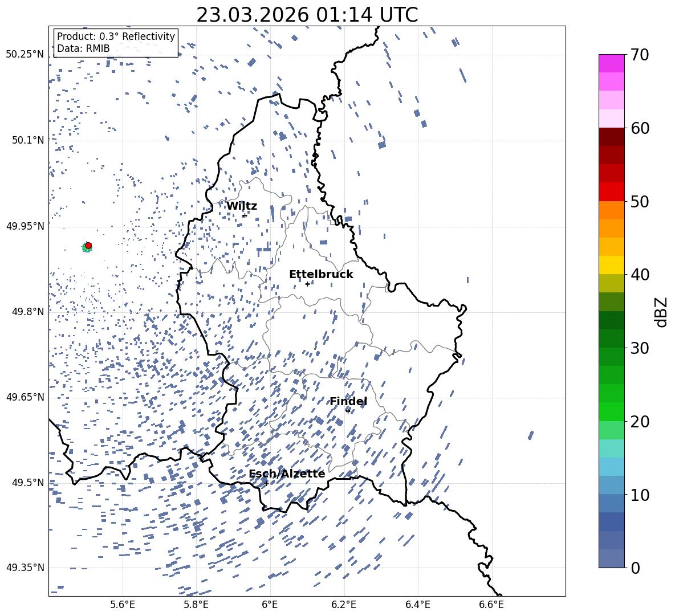Image resolution: width=675 pixels, height=616 pixels.
Task: Pick the bottom slate-blue swatch above 0 dBZ
Action: click(x=612, y=558)
